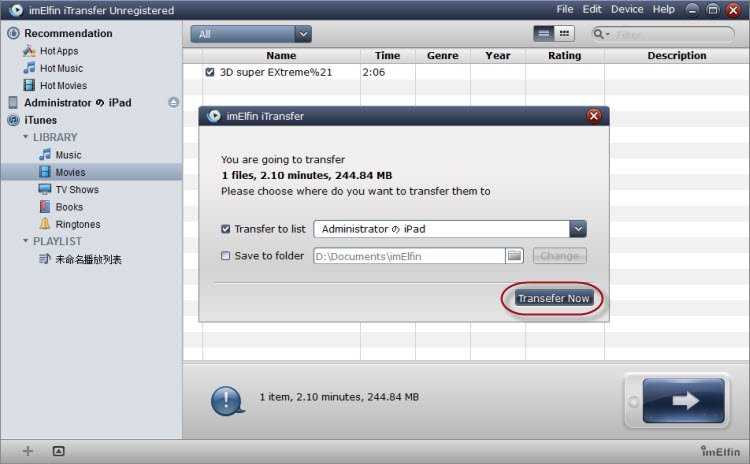Click the playlist icon for 未命名播放列表
Viewport: 750px width, 464px height.
(x=44, y=259)
